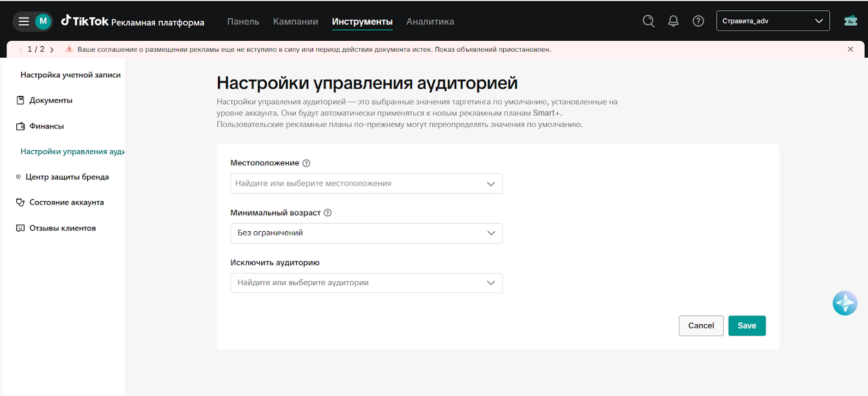
Task: Click info icon next to Местоположение
Action: 306,163
